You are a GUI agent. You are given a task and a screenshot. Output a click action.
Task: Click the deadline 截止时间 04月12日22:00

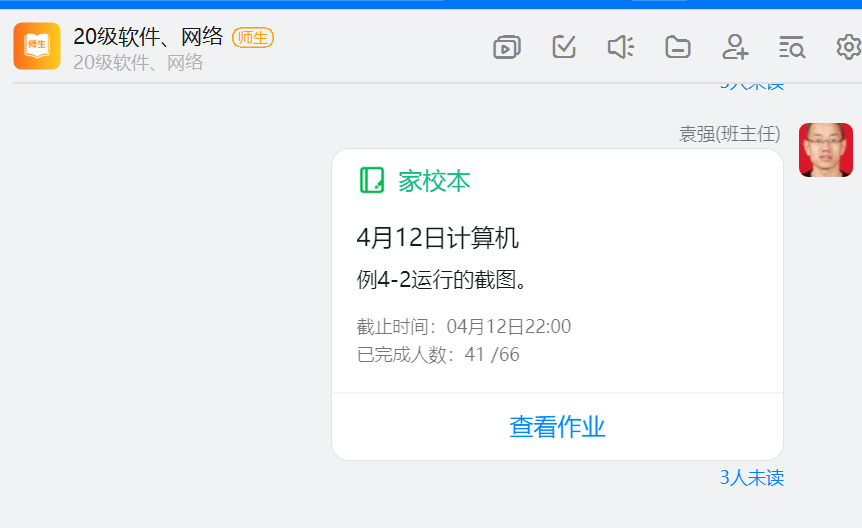click(x=464, y=327)
